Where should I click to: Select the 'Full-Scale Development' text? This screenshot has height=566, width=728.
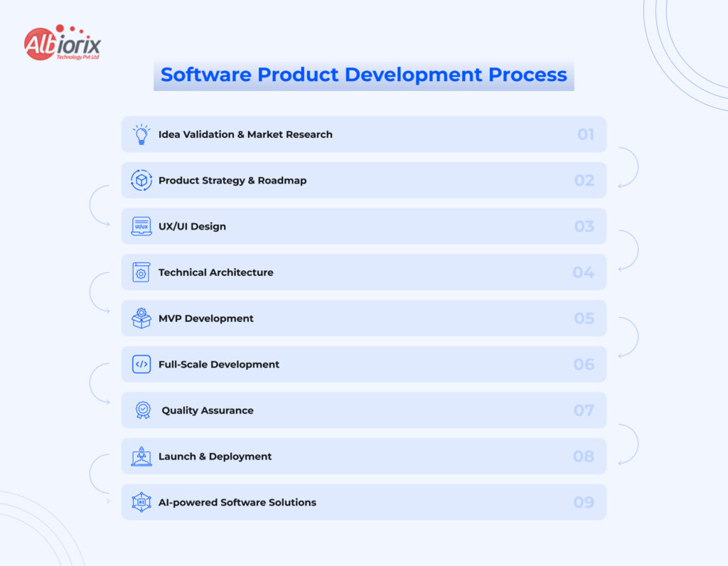click(x=219, y=365)
